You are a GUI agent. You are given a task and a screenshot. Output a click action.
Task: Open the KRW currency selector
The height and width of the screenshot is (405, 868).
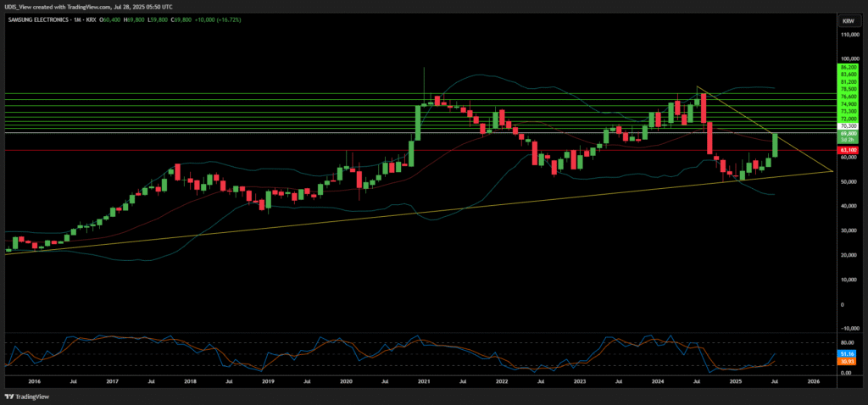point(847,20)
